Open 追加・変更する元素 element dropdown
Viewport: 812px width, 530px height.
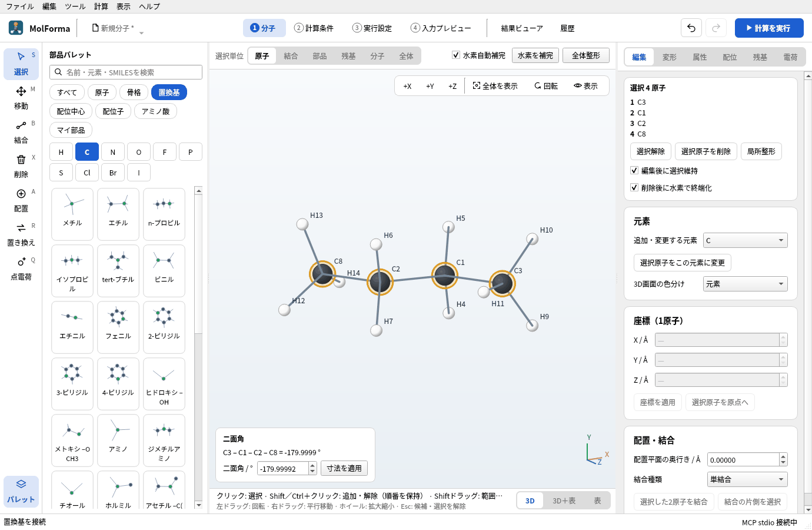pyautogui.click(x=745, y=240)
